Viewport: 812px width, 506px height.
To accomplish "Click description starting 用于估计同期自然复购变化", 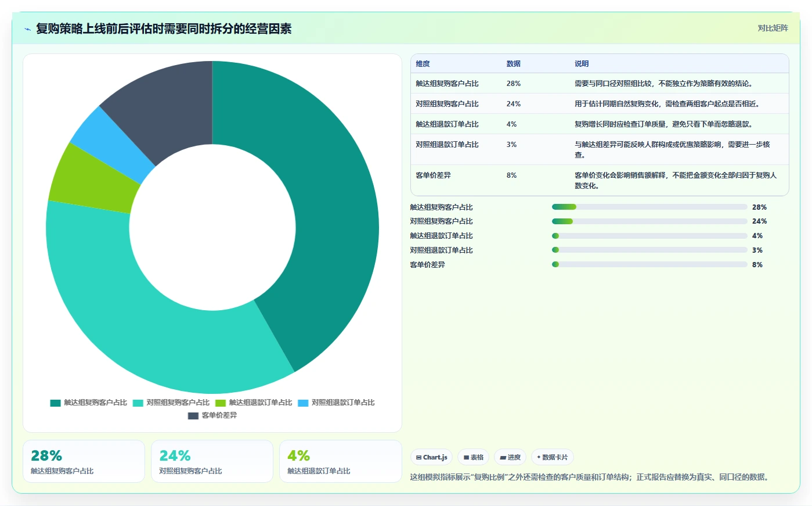I will 667,104.
